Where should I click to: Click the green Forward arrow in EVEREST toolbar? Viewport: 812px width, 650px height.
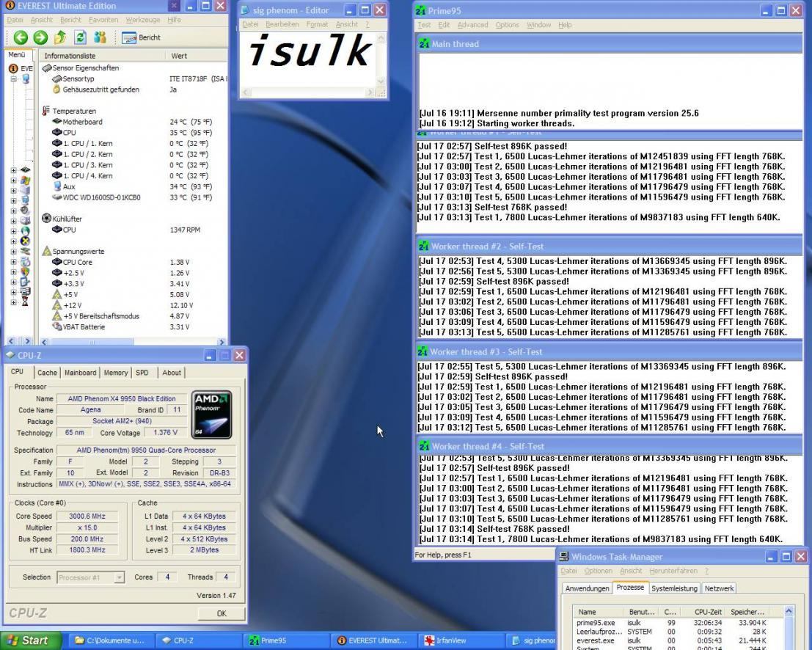coord(40,37)
